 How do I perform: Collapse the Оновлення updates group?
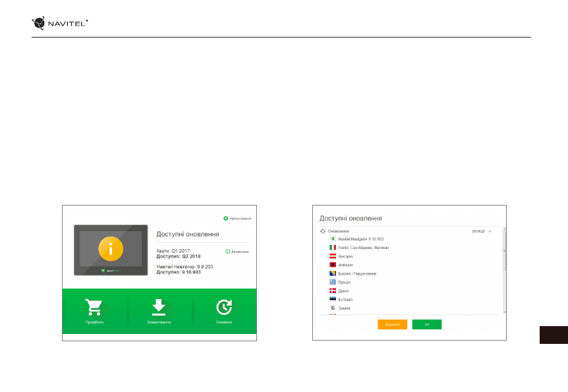point(339,231)
